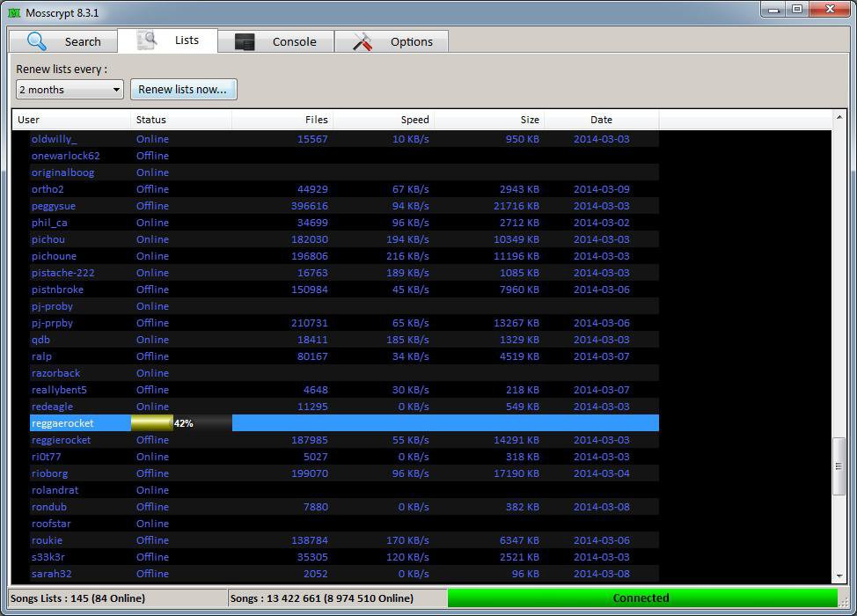Screen dimensions: 857x616
Task: Select user onewarlock62
Action: (x=66, y=156)
